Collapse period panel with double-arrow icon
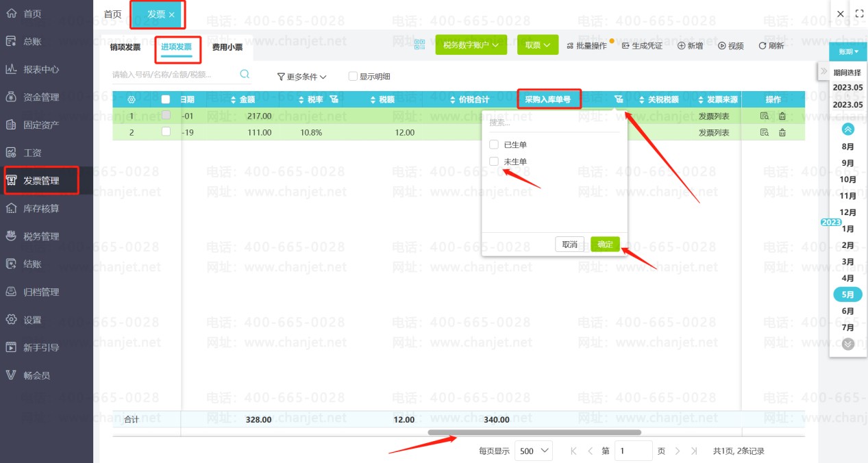 coord(823,71)
